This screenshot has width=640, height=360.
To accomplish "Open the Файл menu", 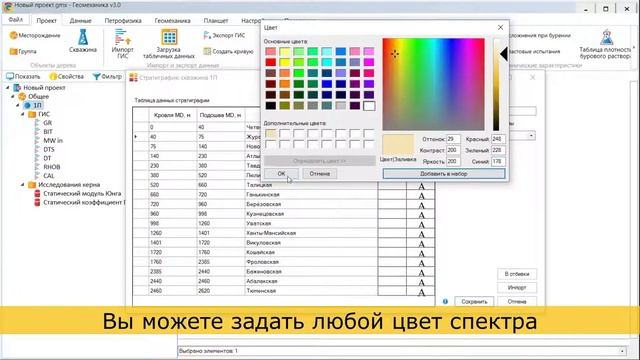I will 16,20.
